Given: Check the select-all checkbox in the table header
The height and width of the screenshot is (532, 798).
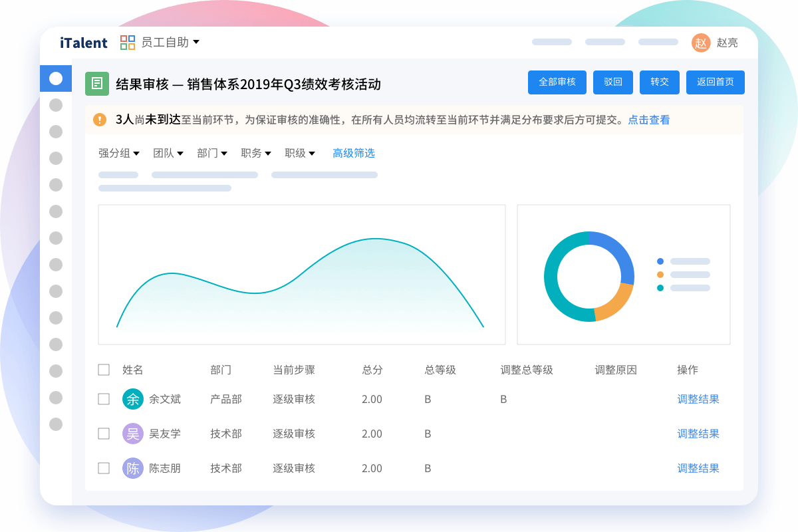Looking at the screenshot, I should [104, 370].
